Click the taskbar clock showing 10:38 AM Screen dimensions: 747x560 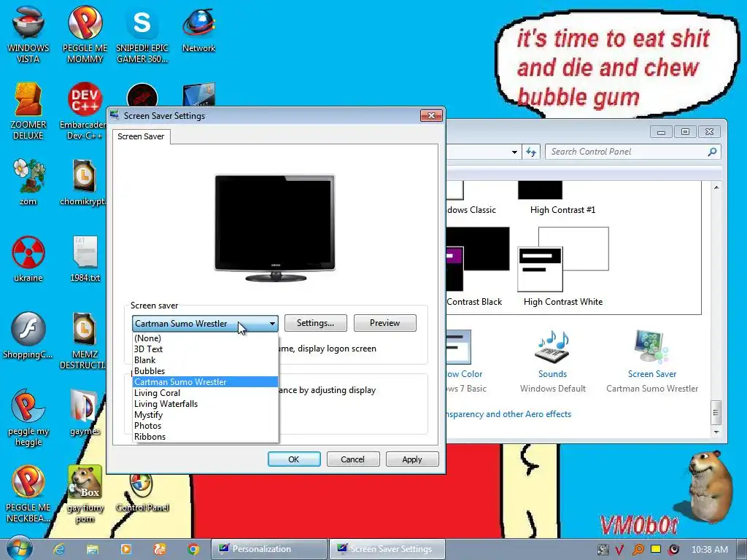click(709, 550)
